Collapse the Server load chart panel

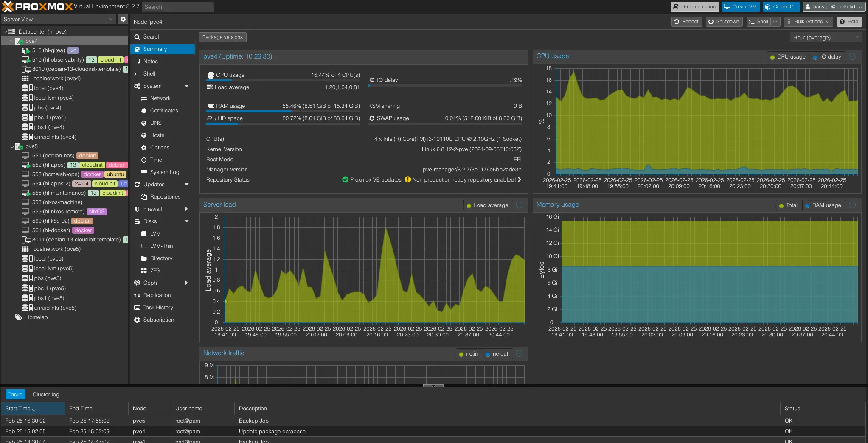coord(519,205)
